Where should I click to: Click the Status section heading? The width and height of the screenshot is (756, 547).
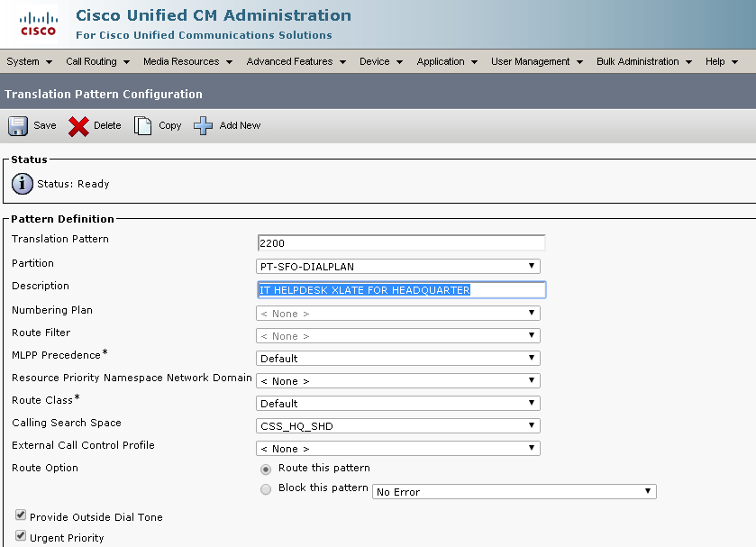tap(29, 160)
